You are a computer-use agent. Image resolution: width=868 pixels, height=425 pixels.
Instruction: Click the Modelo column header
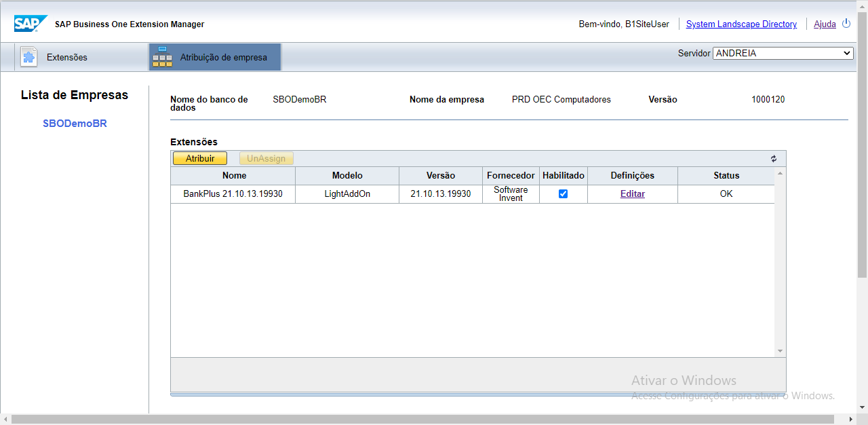pyautogui.click(x=347, y=176)
